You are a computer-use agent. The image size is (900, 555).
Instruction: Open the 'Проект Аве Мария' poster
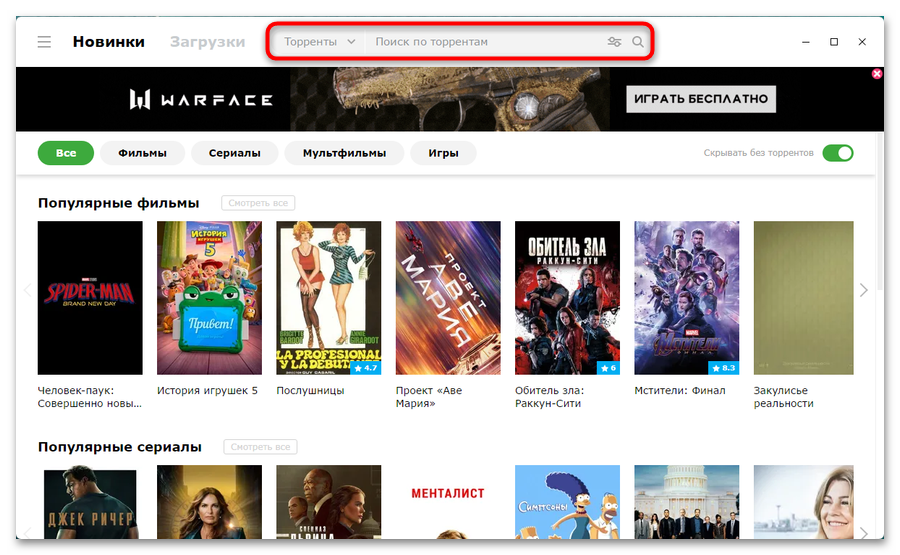448,298
